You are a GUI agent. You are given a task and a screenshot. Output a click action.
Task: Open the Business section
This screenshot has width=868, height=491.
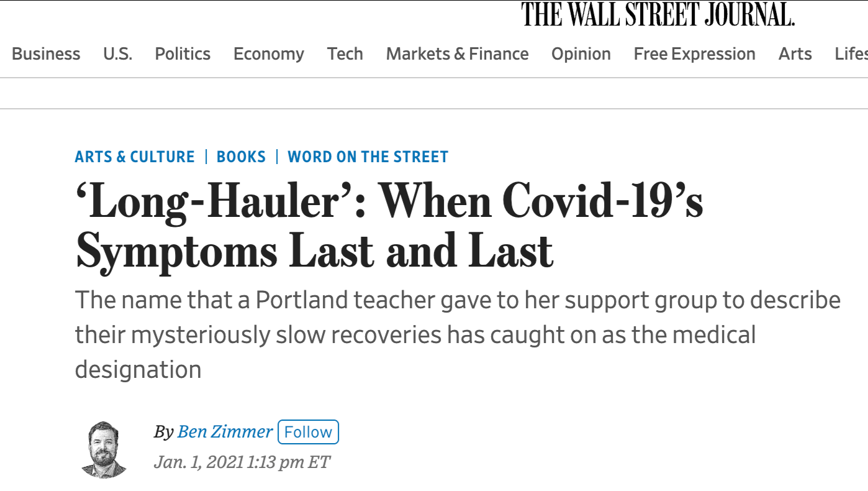46,54
